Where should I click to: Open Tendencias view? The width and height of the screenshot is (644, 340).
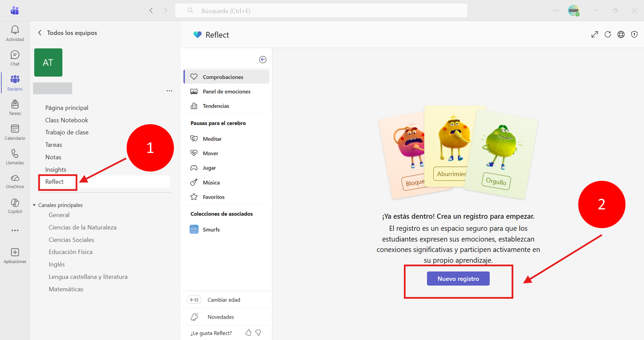click(226, 106)
